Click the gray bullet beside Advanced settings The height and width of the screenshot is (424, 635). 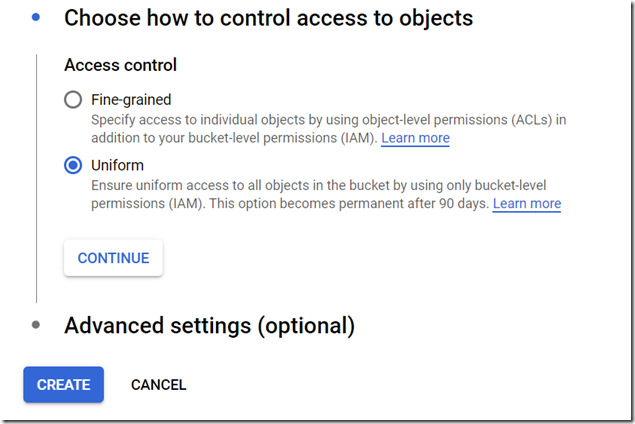[37, 325]
